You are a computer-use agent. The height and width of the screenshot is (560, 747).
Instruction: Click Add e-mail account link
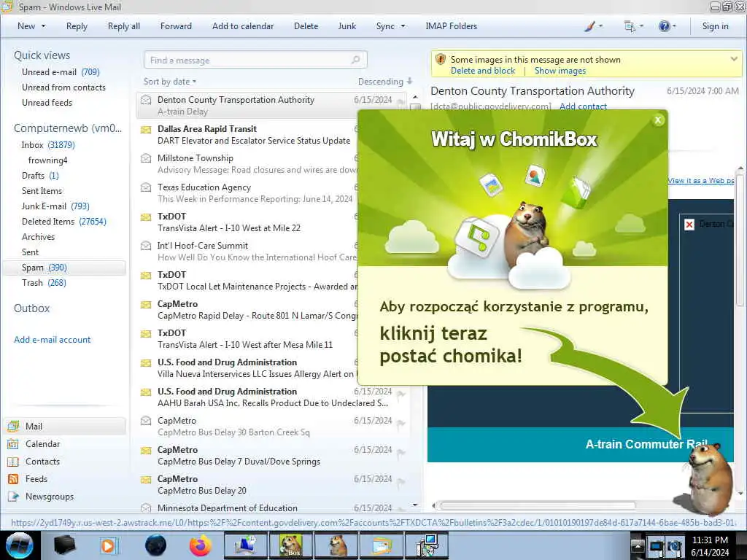[x=53, y=340]
